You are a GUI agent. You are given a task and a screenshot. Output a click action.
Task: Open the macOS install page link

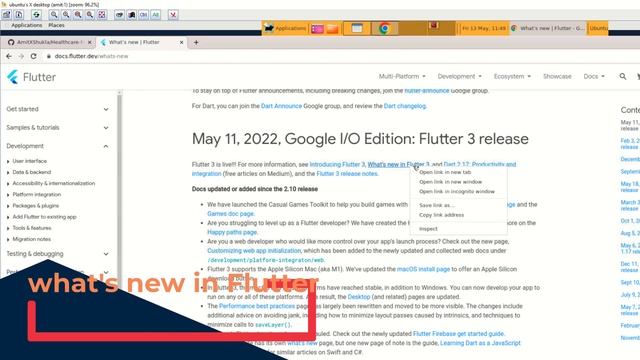pyautogui.click(x=423, y=269)
